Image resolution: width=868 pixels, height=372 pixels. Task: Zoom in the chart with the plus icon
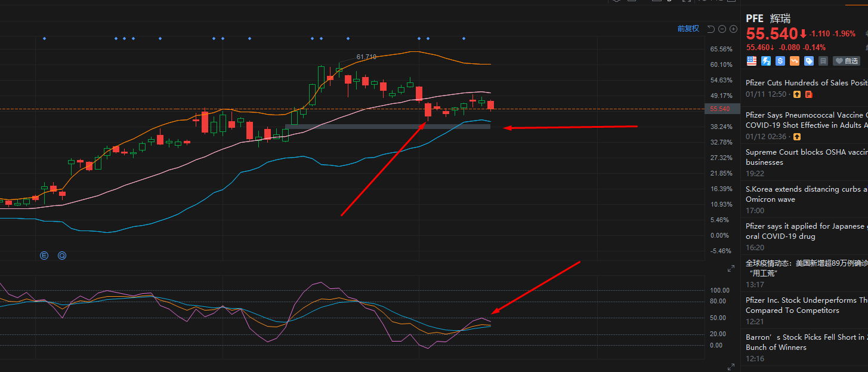coord(733,29)
